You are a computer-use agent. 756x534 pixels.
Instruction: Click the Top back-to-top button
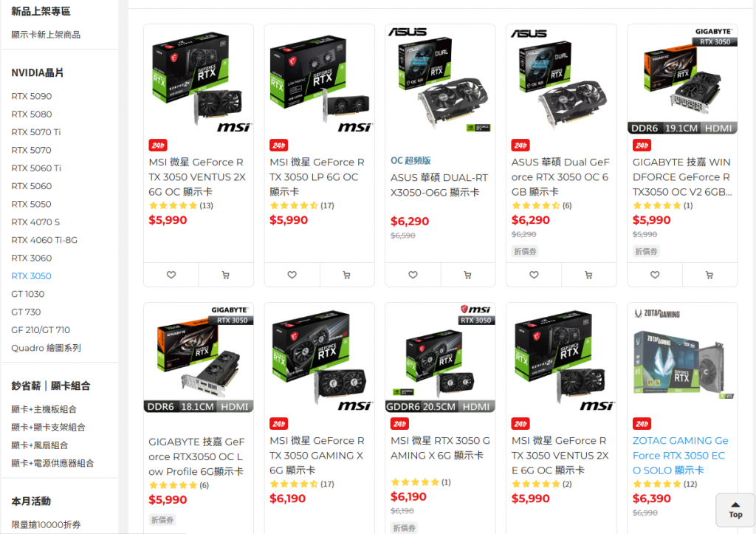(735, 510)
